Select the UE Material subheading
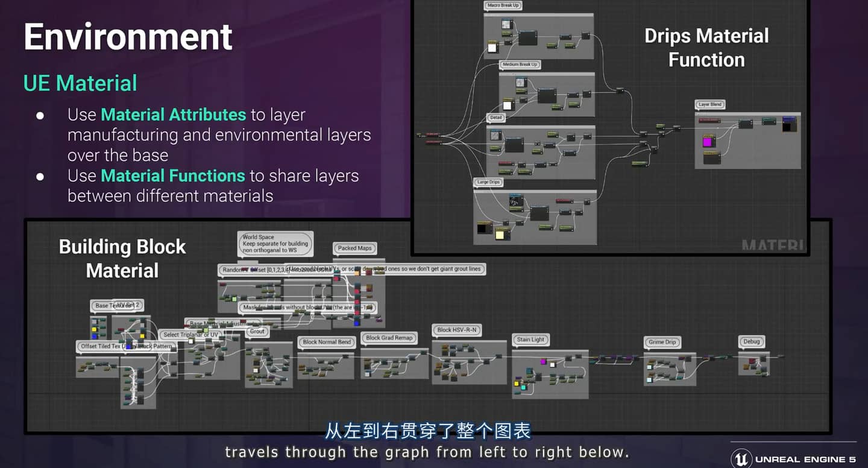Viewport: 868px width, 468px height. [80, 83]
